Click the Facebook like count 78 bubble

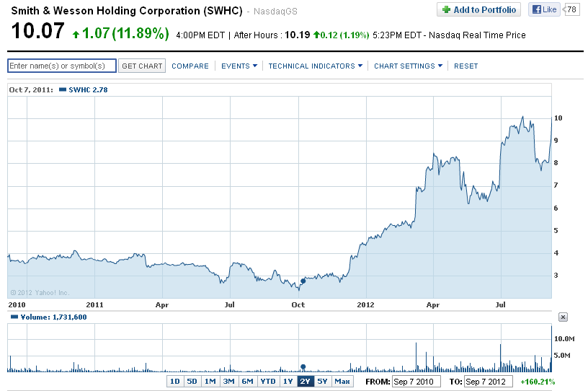tap(571, 9)
